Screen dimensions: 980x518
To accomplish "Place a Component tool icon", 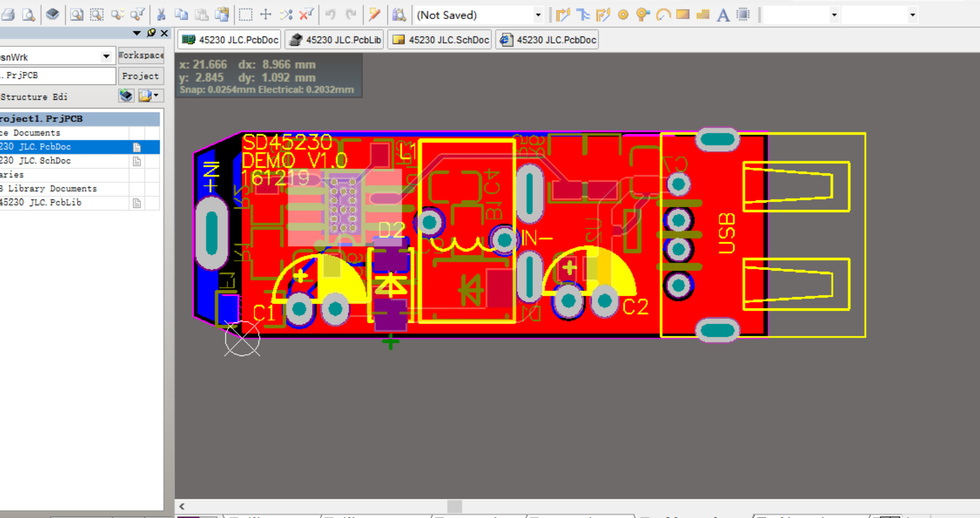I will [x=743, y=15].
